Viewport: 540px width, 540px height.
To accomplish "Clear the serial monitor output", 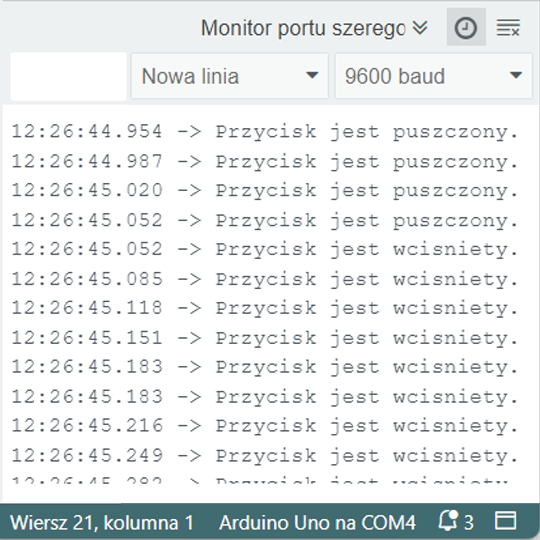I will pyautogui.click(x=508, y=28).
